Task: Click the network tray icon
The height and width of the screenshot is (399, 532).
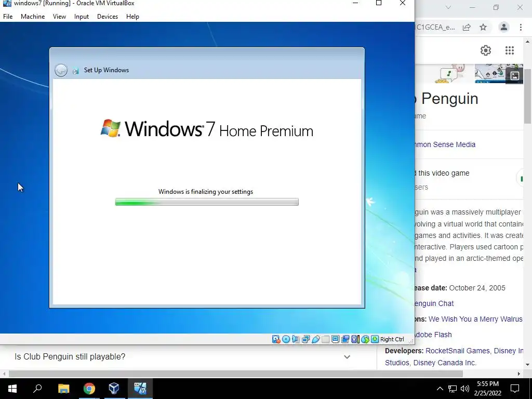Action: point(453,389)
